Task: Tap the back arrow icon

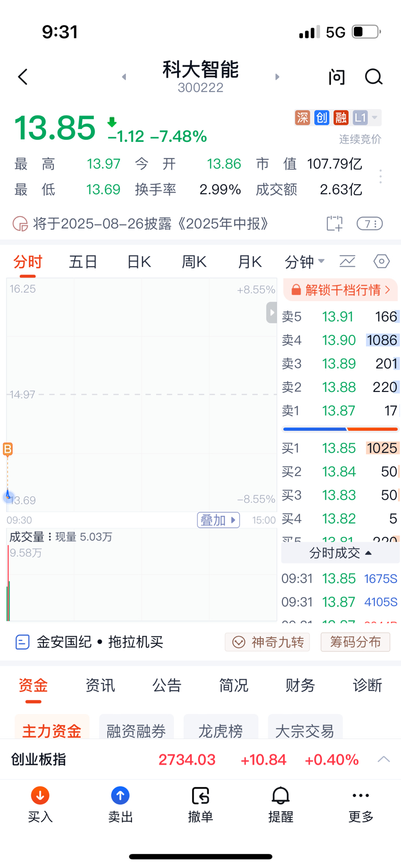Action: click(23, 77)
